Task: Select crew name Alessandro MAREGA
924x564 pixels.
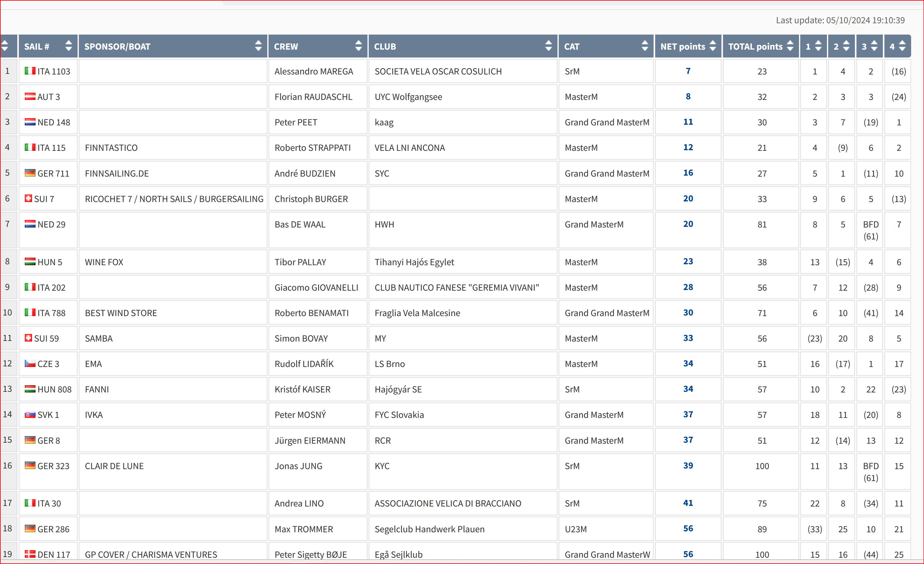Action: 313,71
